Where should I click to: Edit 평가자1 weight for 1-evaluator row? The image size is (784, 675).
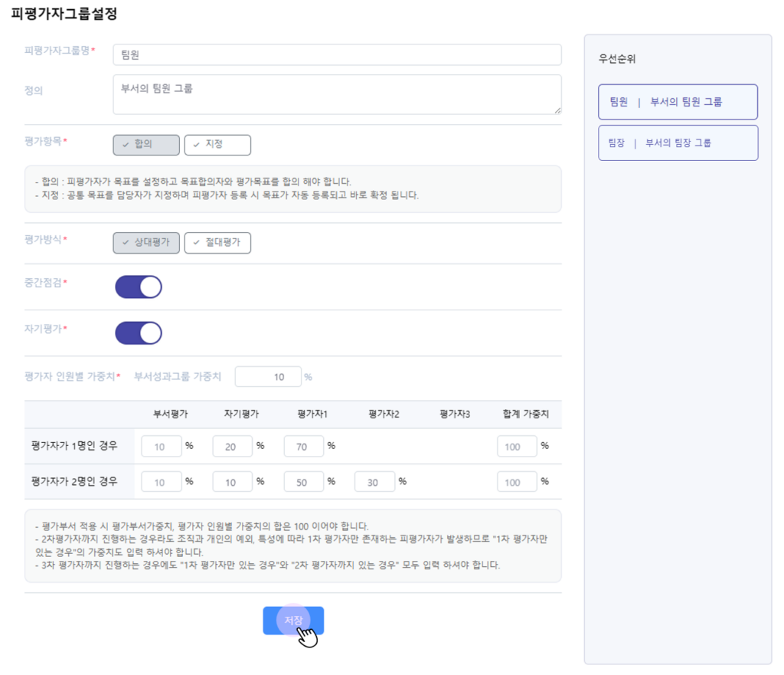[303, 447]
